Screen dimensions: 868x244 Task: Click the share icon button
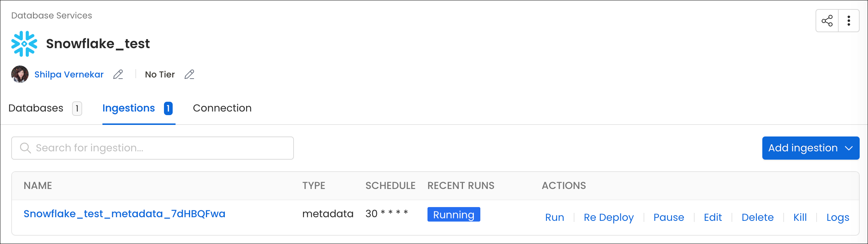[x=827, y=21]
